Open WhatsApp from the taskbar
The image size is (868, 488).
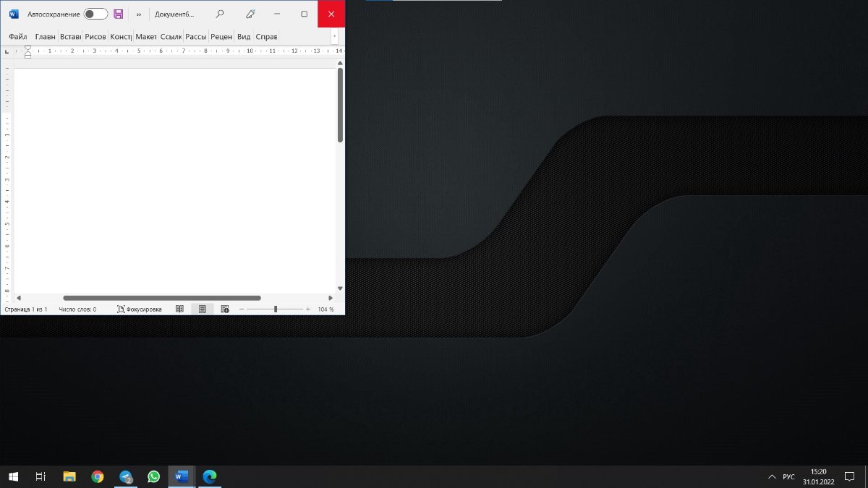[153, 476]
